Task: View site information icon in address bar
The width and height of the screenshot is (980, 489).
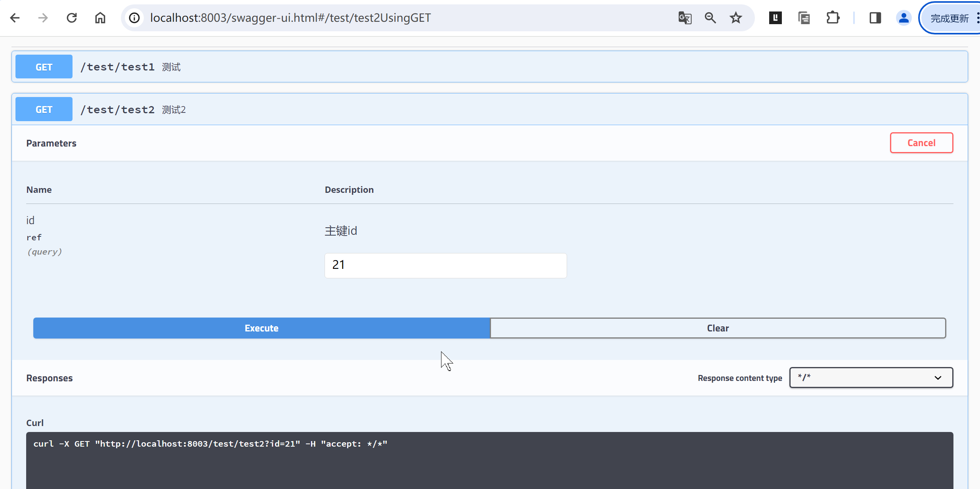Action: pos(135,18)
